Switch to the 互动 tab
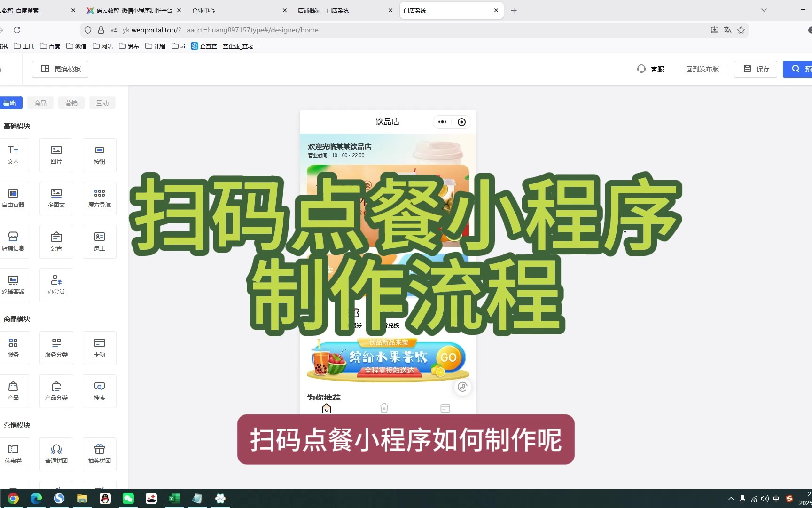812x508 pixels. [x=102, y=103]
